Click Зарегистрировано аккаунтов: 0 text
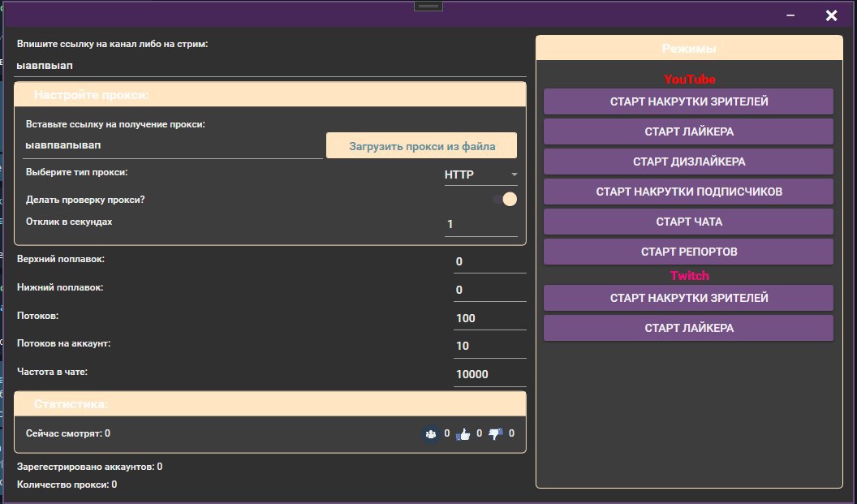 point(89,467)
